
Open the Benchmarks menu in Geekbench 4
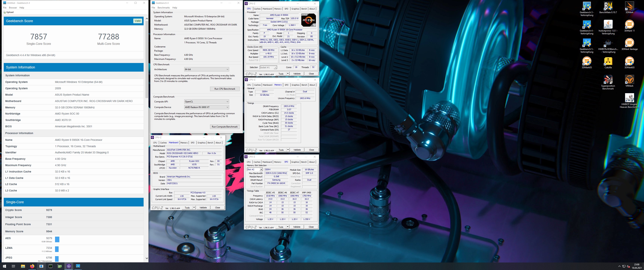click(163, 8)
